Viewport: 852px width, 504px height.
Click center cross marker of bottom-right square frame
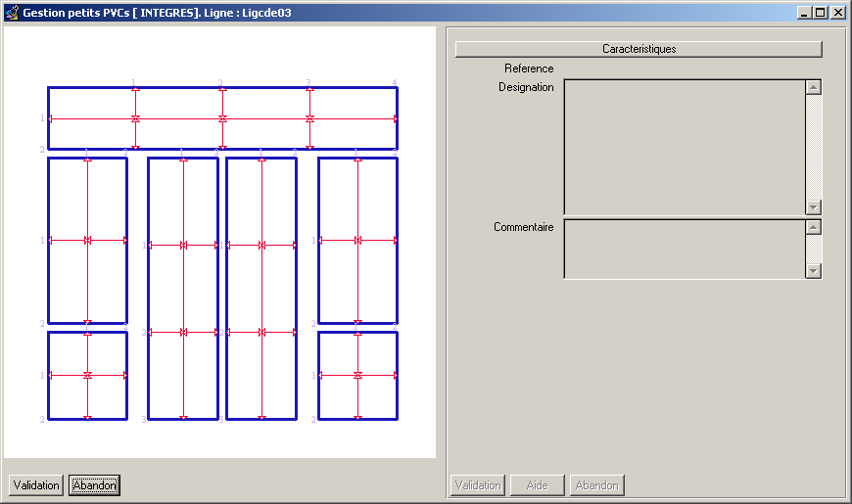point(357,375)
